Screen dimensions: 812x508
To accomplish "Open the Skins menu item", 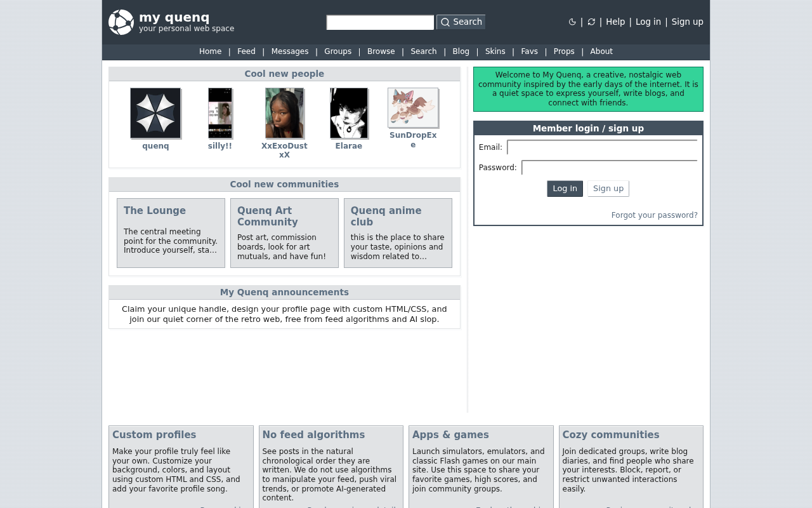I will click(x=495, y=51).
